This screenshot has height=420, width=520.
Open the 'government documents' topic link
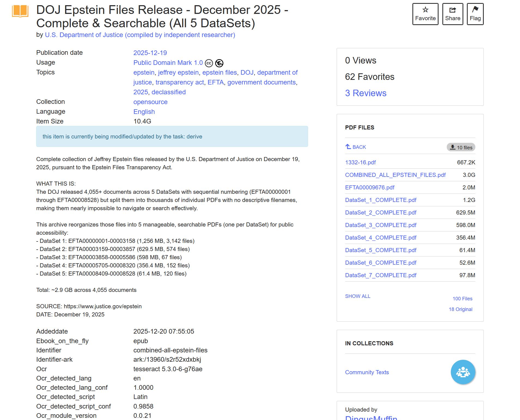coord(261,82)
